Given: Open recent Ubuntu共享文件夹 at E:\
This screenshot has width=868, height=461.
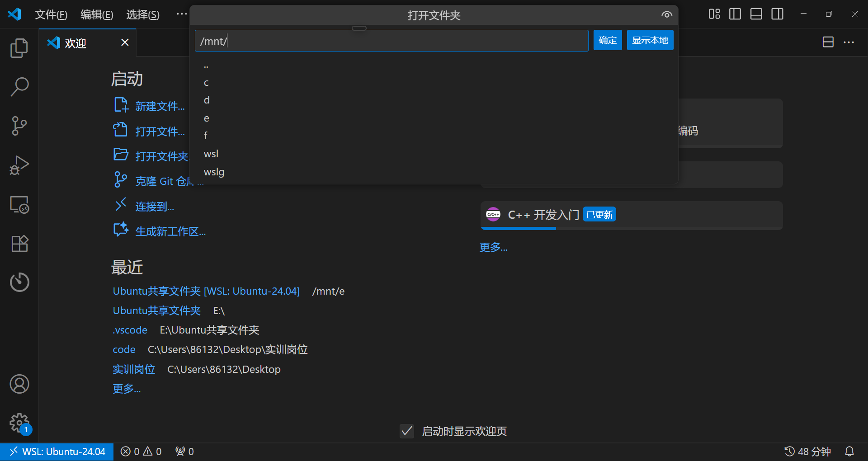Looking at the screenshot, I should [x=156, y=310].
